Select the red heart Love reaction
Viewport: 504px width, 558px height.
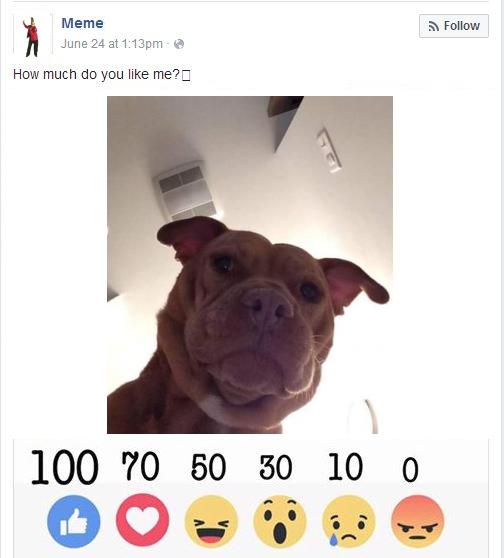[142, 520]
